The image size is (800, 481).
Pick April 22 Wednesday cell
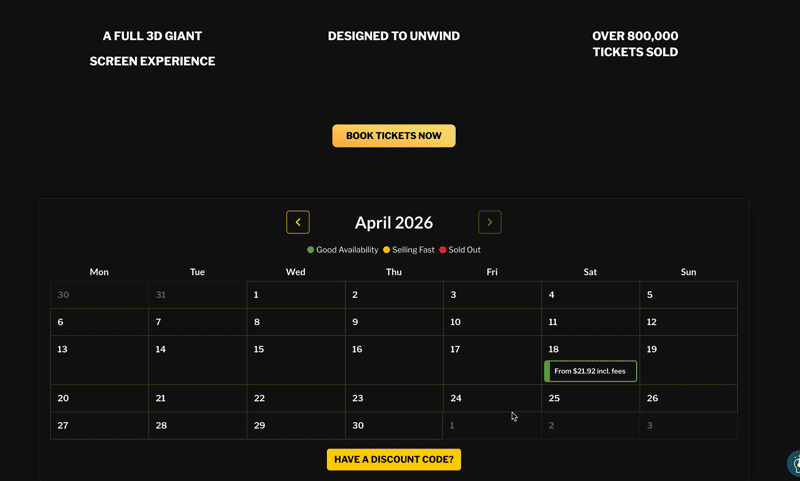296,398
